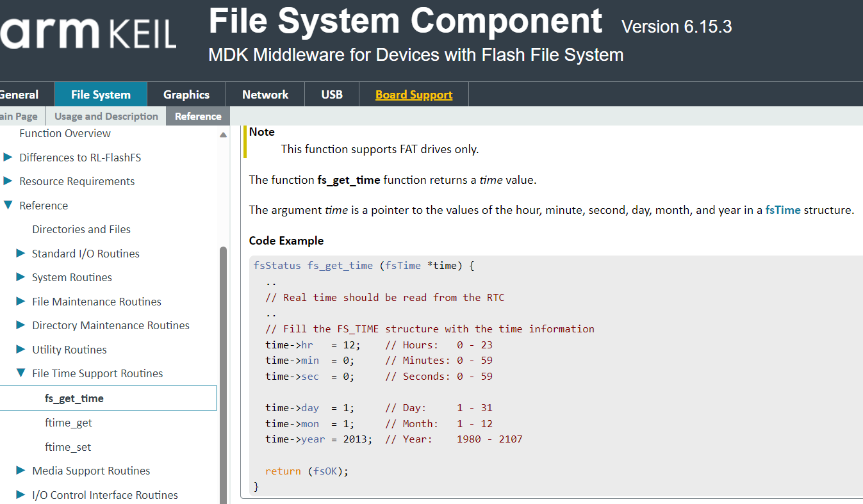Click the arm KEIL logo
The height and width of the screenshot is (504, 863).
coord(86,32)
